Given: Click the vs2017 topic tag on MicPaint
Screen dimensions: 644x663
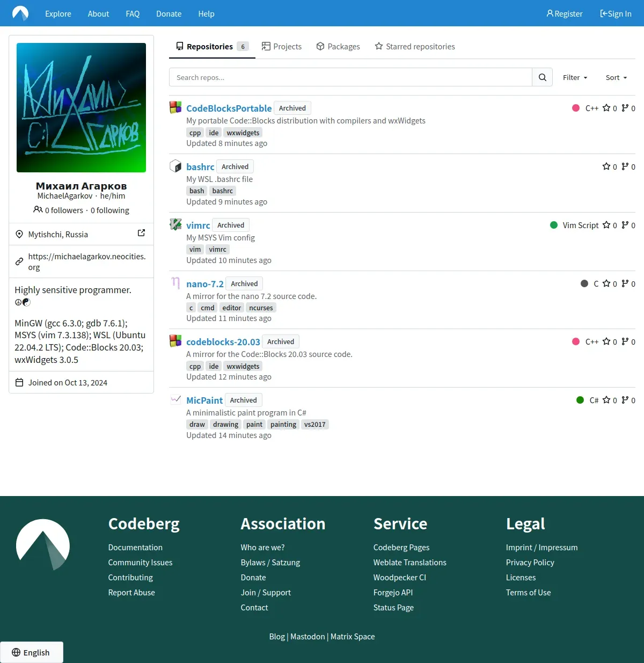Looking at the screenshot, I should point(314,424).
